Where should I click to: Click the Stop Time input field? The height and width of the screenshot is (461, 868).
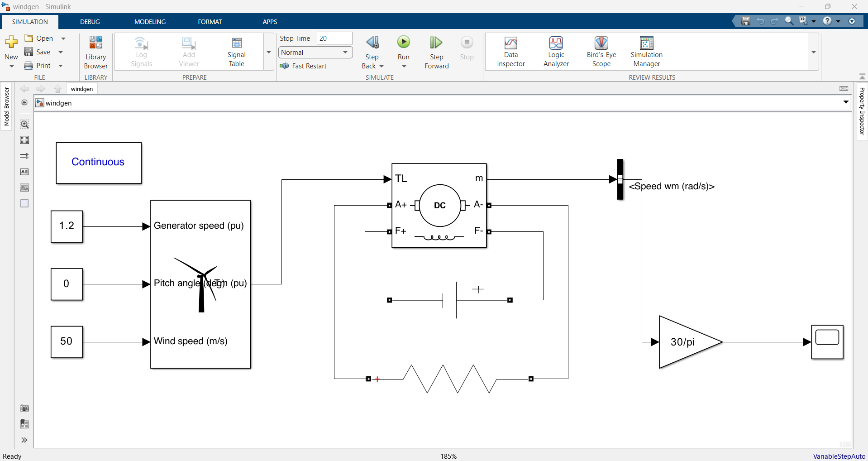[334, 38]
